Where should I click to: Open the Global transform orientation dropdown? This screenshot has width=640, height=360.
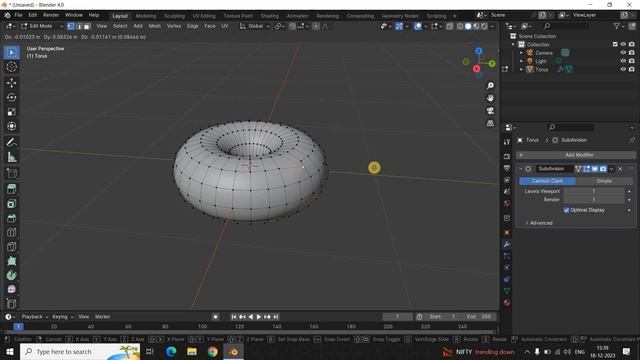click(255, 26)
